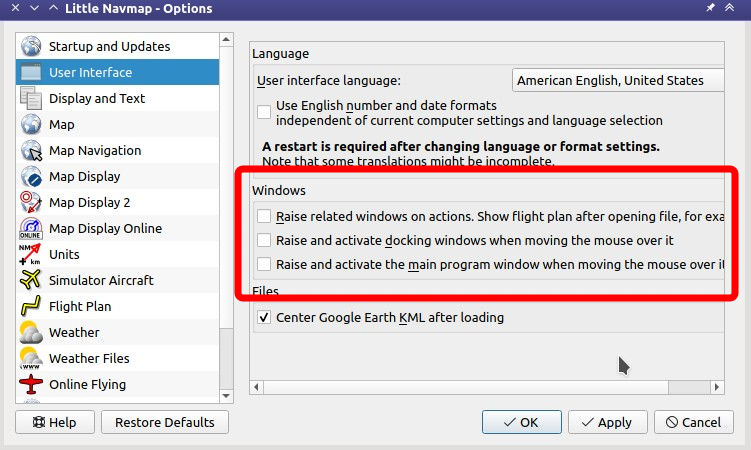
Task: Switch to Flight Plan options page
Action: [117, 306]
